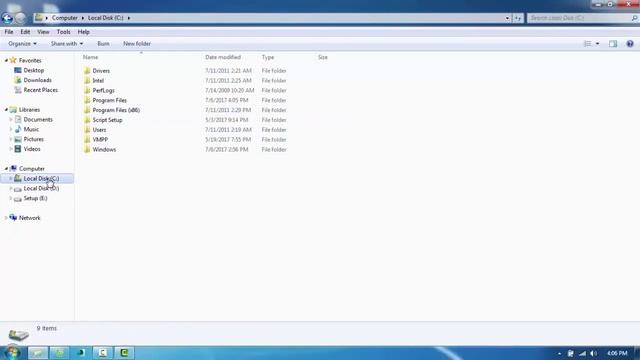640x360 pixels.
Task: Select the Script Setup folder icon
Action: point(87,120)
